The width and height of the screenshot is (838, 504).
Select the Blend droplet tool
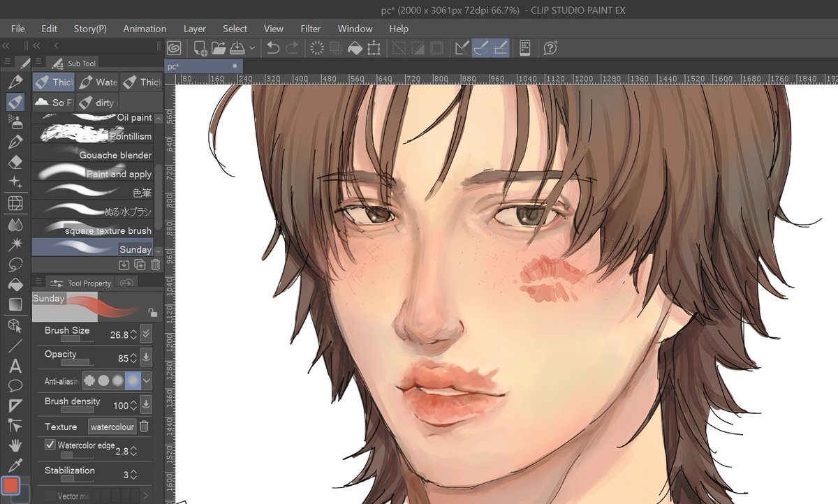pyautogui.click(x=15, y=224)
